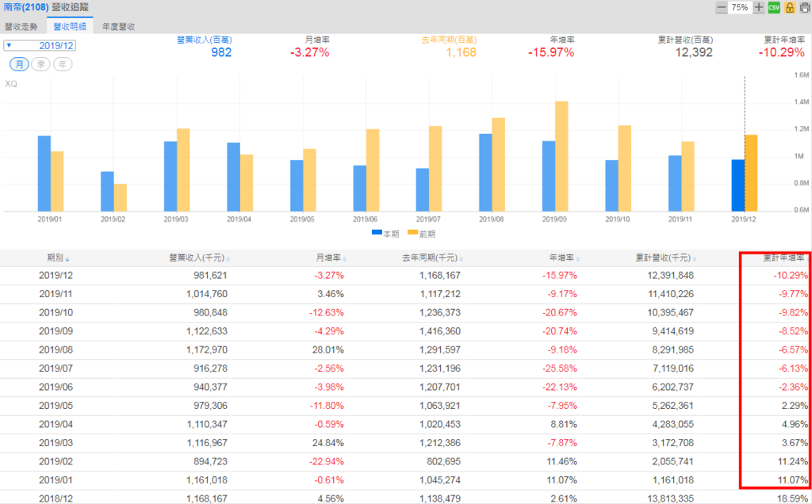Click the 2019/08 blue current-period bar
The width and height of the screenshot is (812, 504).
[485, 172]
